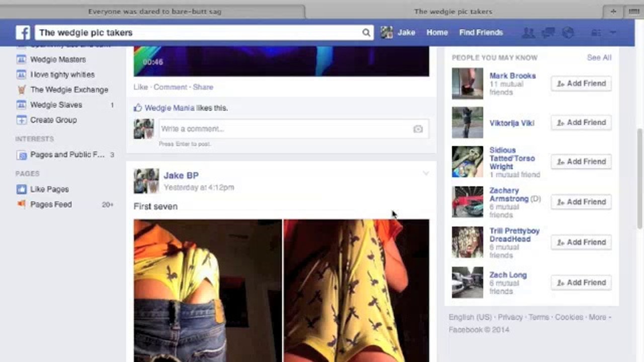
Task: Expand the account menu arrow
Action: [x=613, y=33]
